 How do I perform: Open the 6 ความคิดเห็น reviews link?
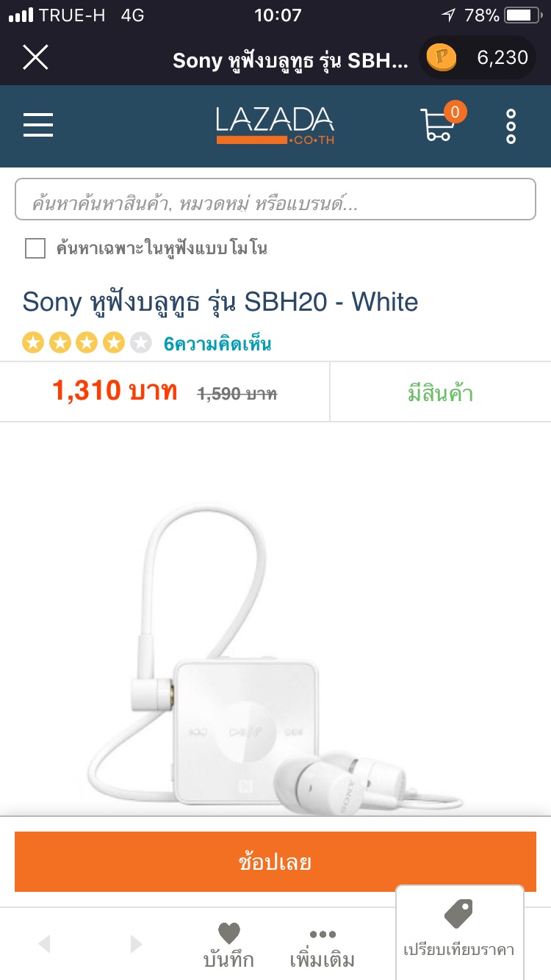coord(217,343)
